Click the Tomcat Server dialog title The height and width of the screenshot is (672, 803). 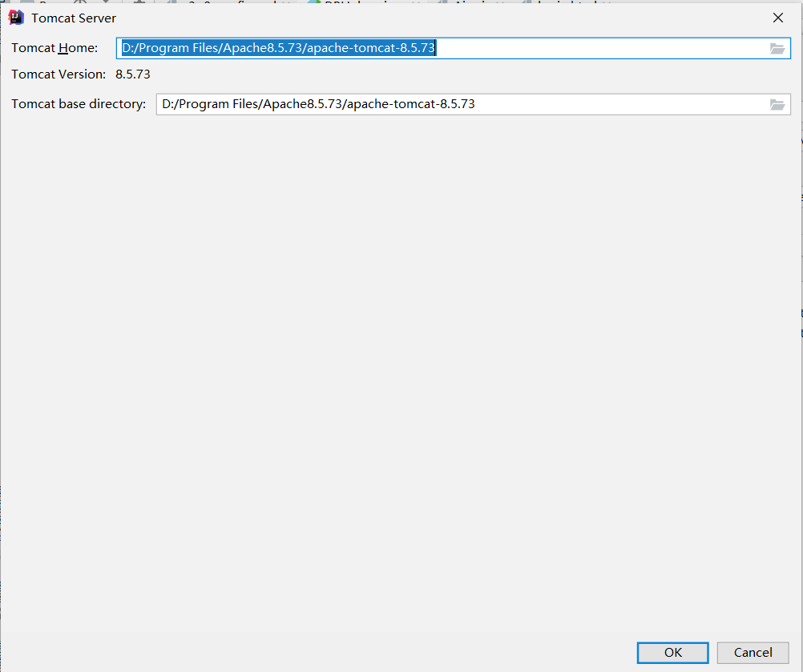pos(74,18)
